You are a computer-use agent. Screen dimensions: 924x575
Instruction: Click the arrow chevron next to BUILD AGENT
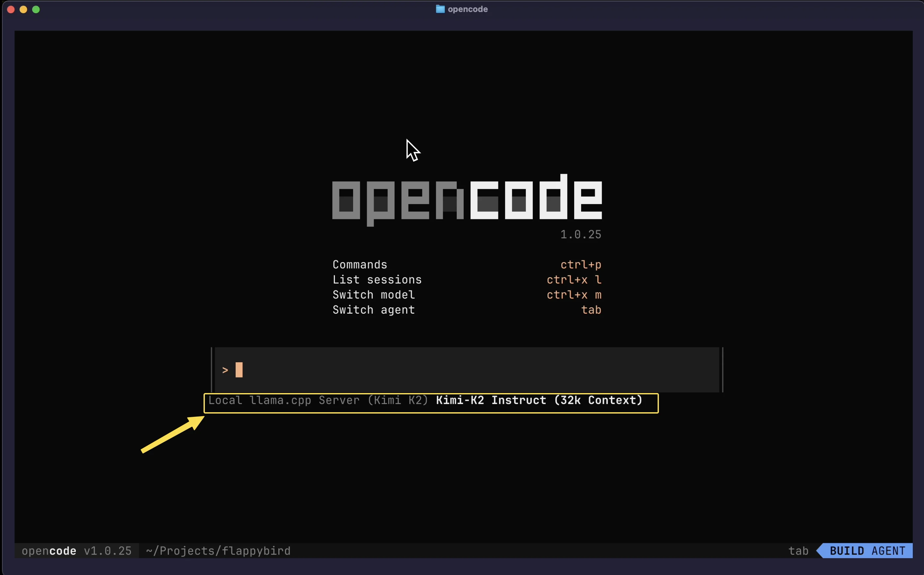[820, 551]
